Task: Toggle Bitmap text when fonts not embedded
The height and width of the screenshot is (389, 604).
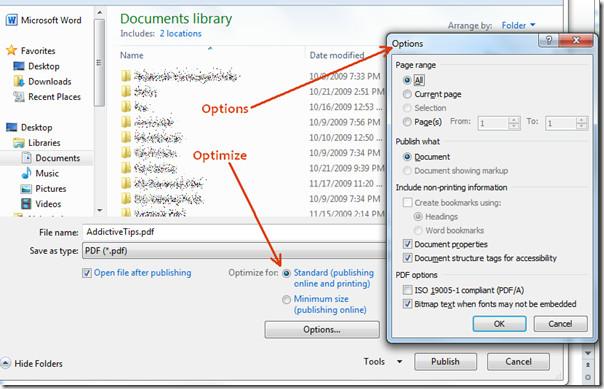Action: (x=407, y=304)
